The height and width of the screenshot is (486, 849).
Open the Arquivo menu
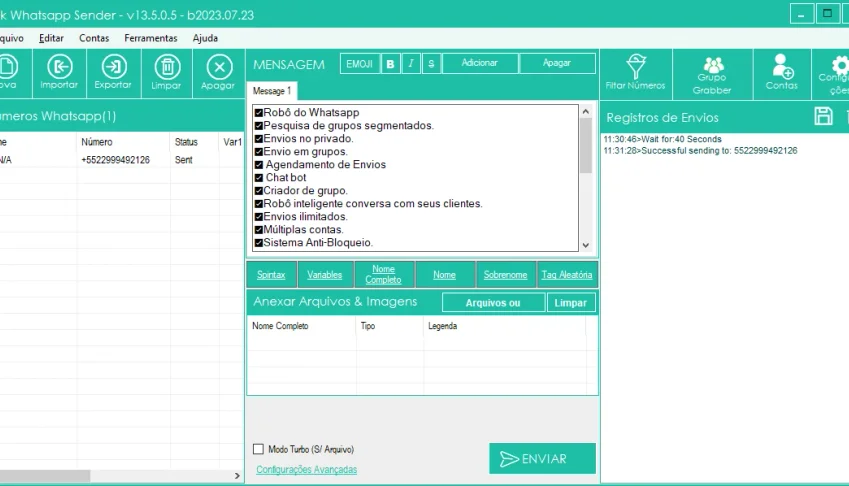[11, 38]
